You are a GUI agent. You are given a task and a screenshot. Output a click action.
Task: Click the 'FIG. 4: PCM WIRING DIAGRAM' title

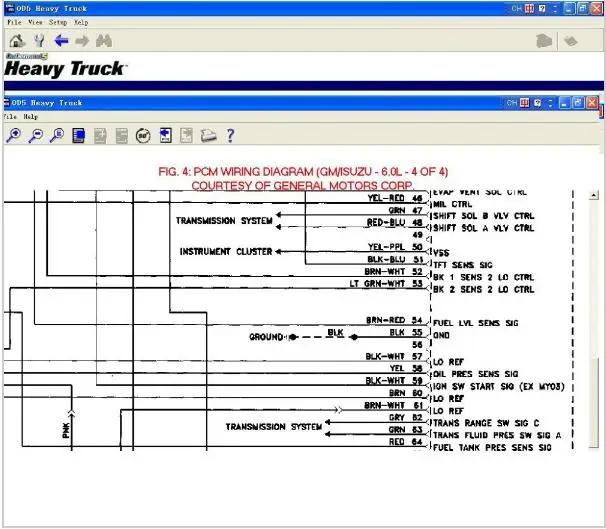[303, 172]
